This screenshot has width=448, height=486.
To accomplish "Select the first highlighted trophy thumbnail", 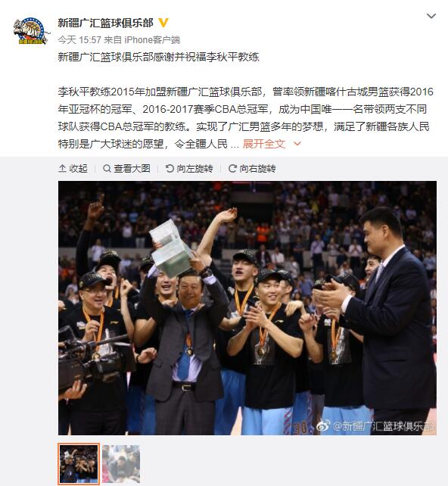I will pos(79,464).
